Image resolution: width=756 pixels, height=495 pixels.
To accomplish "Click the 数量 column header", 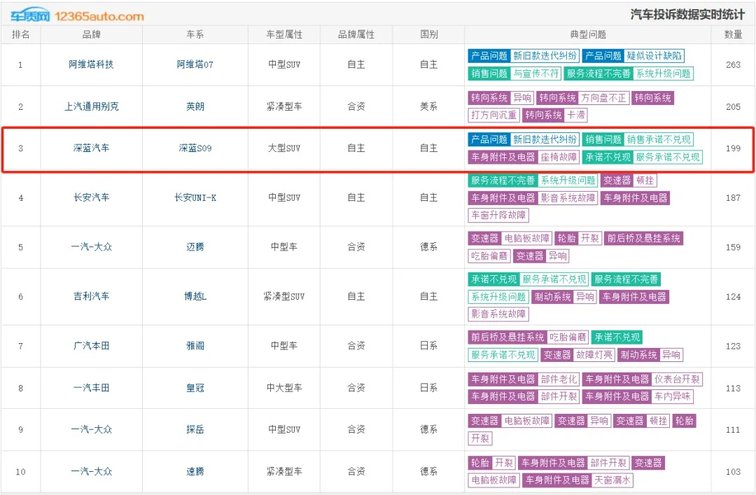I will [733, 34].
